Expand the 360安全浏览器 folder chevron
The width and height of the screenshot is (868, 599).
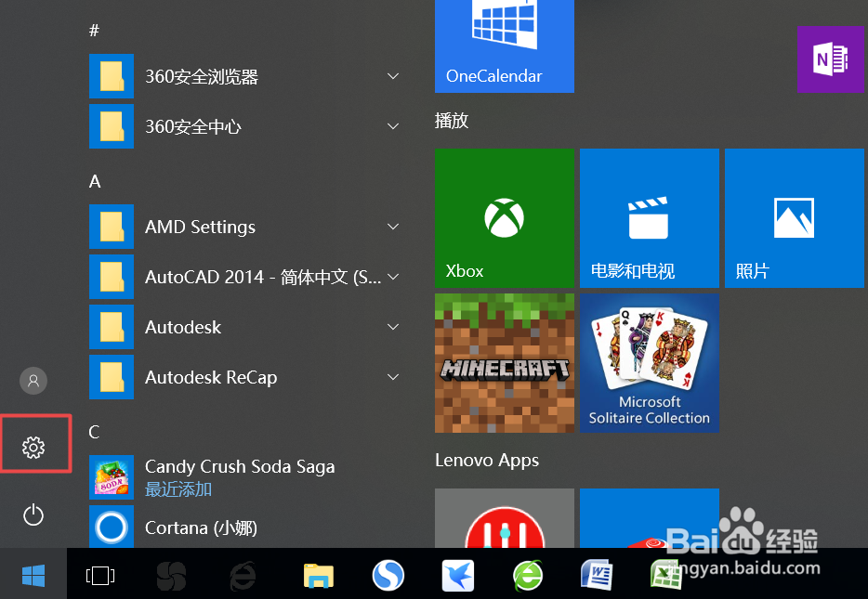coord(393,76)
